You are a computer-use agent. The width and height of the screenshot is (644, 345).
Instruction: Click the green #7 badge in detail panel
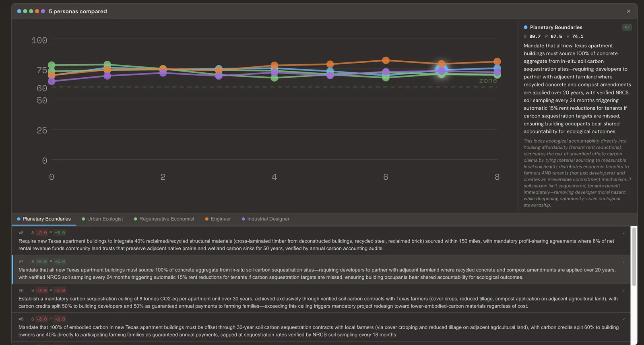(627, 27)
